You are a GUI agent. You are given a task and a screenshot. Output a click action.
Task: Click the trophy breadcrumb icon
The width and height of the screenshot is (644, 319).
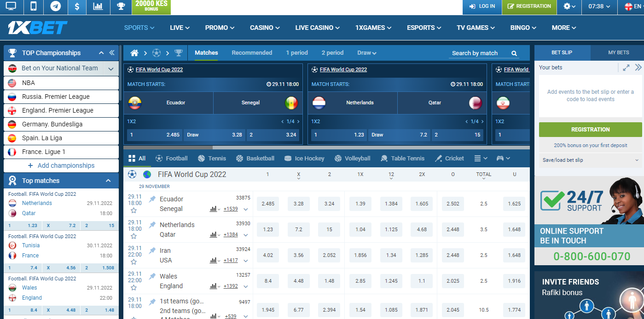[x=179, y=53]
